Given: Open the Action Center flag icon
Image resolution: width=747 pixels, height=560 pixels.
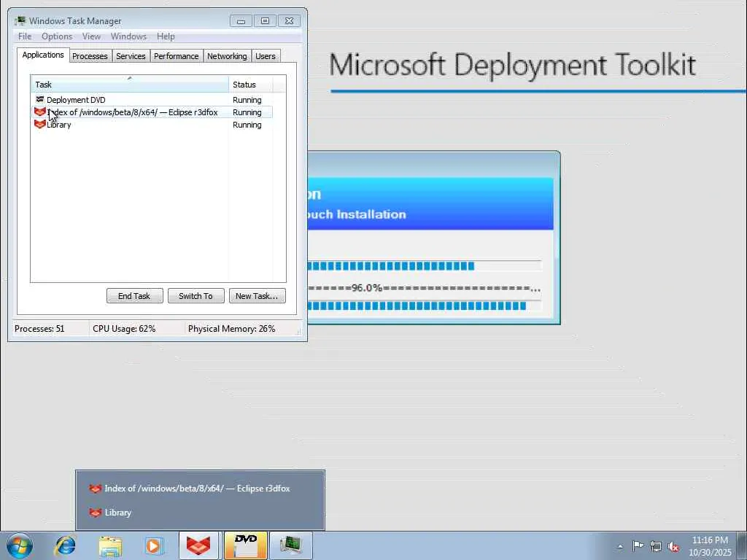Looking at the screenshot, I should 638,545.
